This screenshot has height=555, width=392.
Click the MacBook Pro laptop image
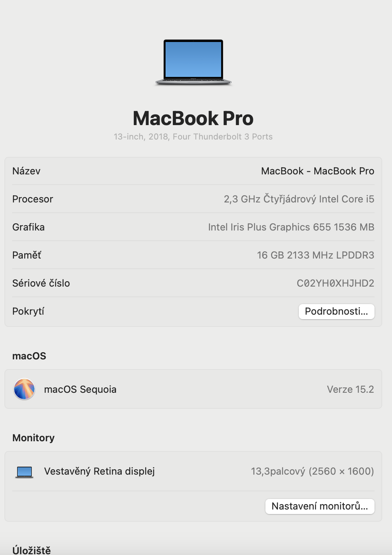tap(193, 62)
